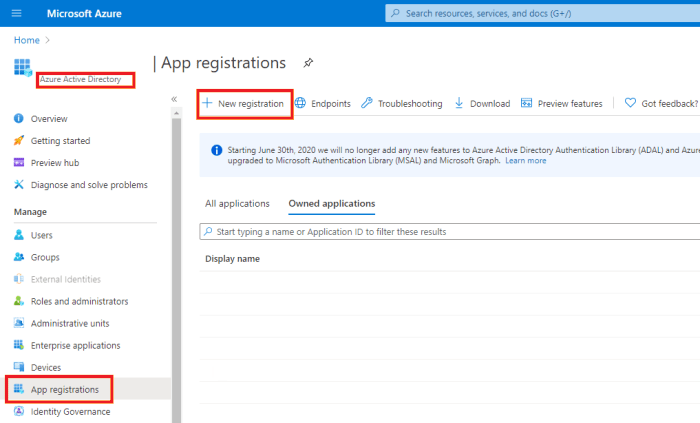Click the Home breadcrumb link

coord(27,39)
